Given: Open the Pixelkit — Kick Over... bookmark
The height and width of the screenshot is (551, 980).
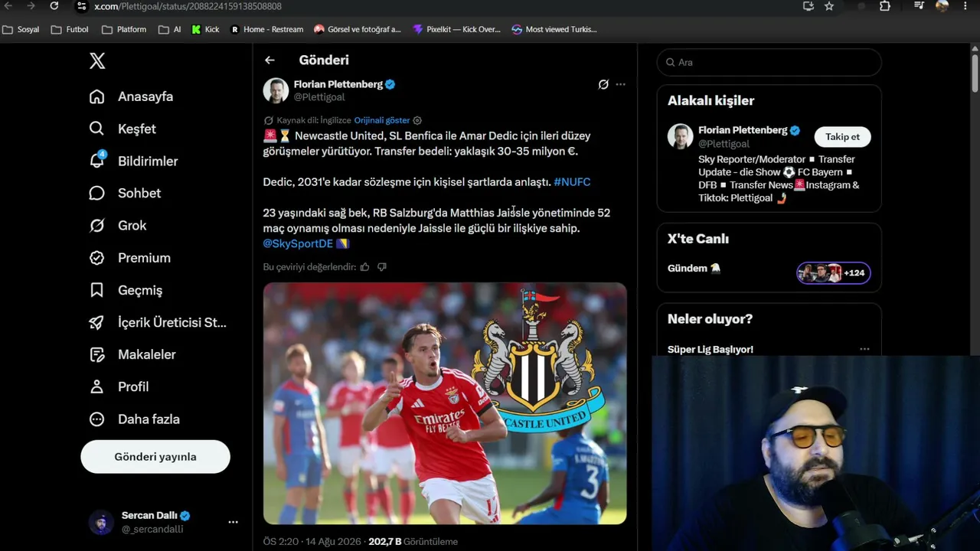Looking at the screenshot, I should pos(456,30).
